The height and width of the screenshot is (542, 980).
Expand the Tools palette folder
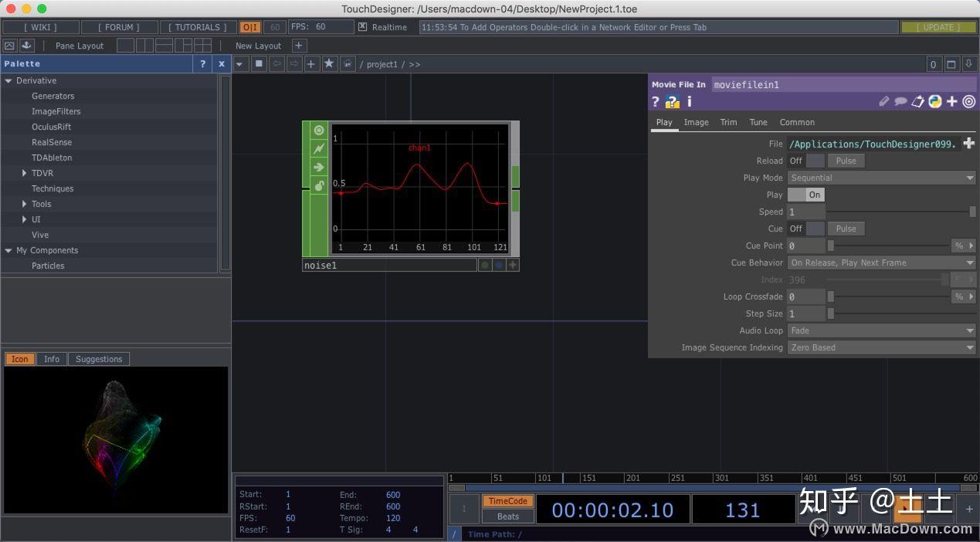(25, 204)
